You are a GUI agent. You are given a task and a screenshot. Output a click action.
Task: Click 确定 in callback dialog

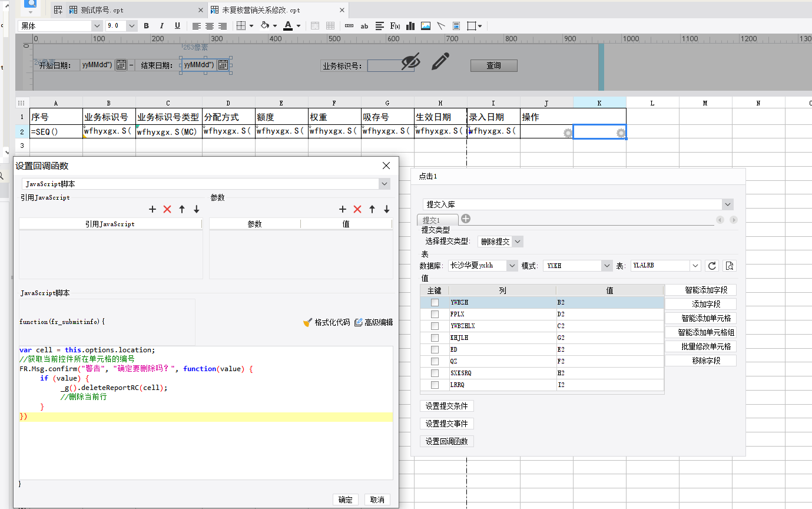[x=346, y=500]
